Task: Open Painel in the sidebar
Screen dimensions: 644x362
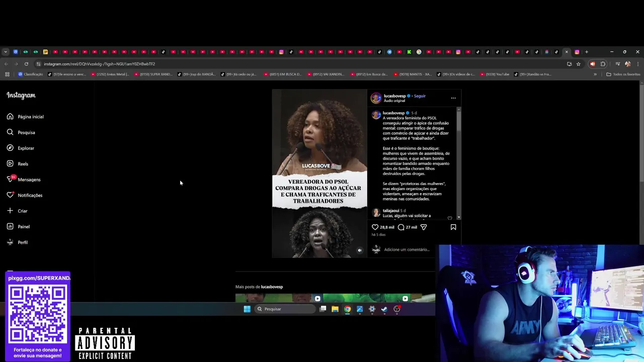Action: (x=18, y=226)
